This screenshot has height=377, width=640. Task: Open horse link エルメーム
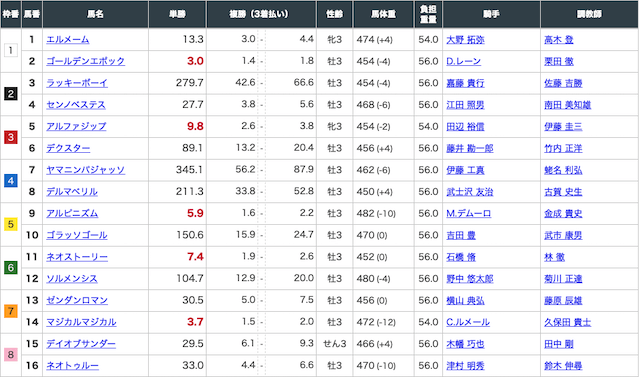click(68, 40)
